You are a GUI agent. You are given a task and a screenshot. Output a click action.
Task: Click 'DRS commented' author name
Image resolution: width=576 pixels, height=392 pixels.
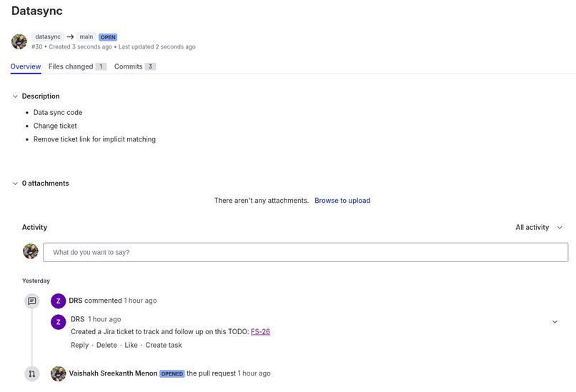pos(76,300)
